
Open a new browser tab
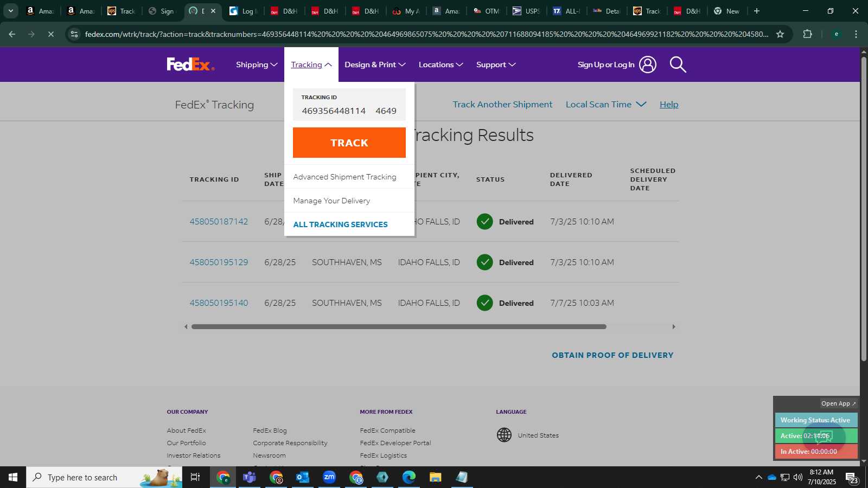click(x=757, y=11)
